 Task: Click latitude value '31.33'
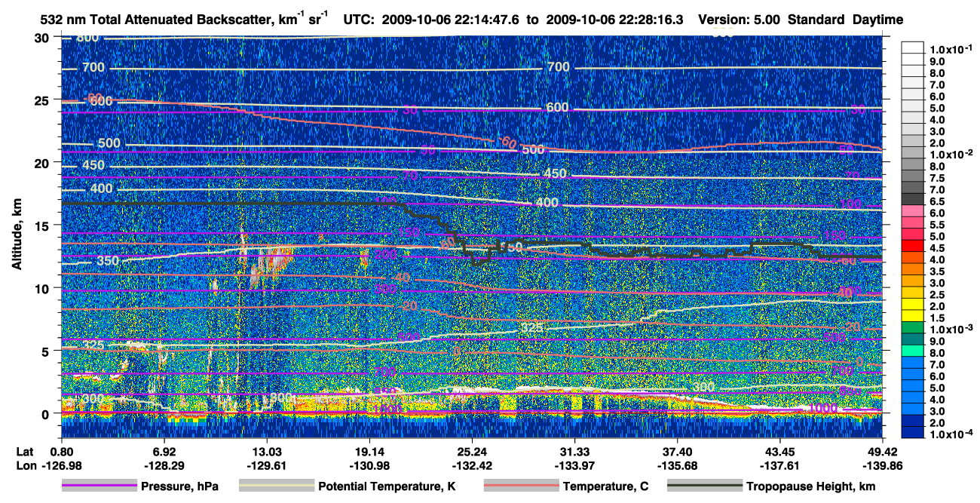(x=574, y=451)
